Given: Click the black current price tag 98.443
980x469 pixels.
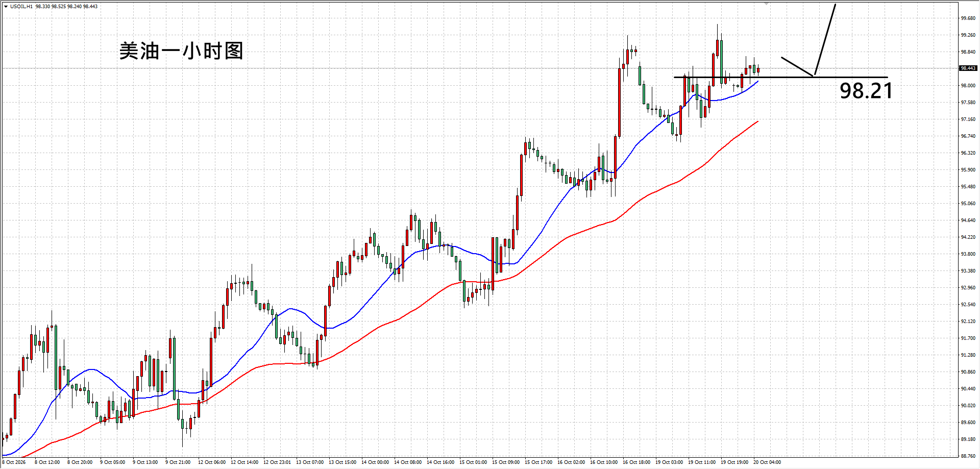Looking at the screenshot, I should (x=968, y=68).
